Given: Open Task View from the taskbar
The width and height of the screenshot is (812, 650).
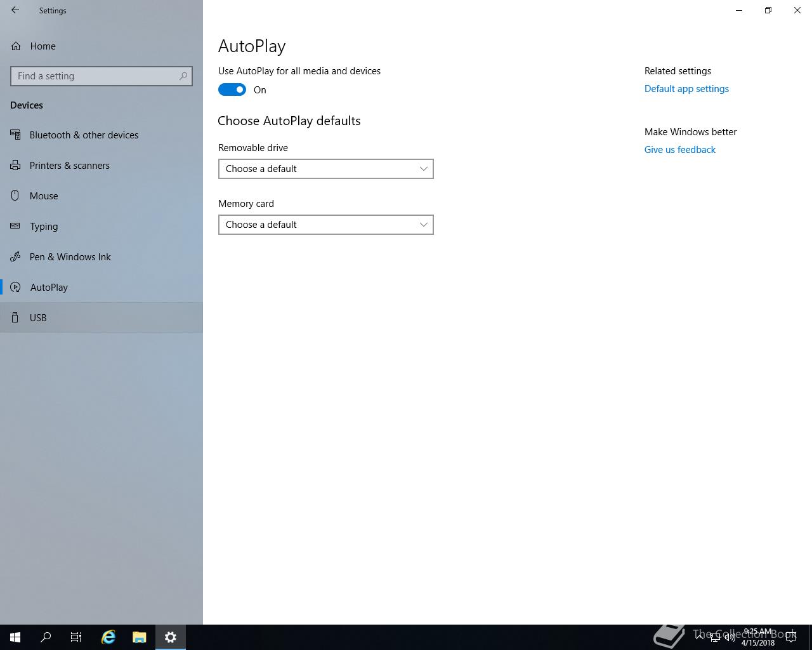Looking at the screenshot, I should pyautogui.click(x=76, y=637).
